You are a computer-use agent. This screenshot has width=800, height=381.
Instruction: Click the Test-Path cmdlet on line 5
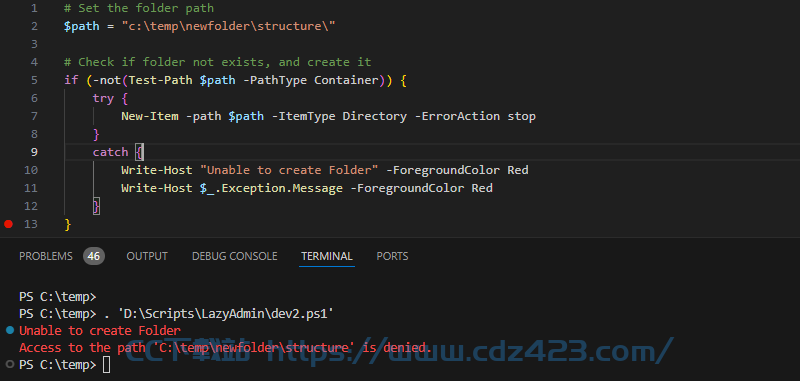[161, 80]
